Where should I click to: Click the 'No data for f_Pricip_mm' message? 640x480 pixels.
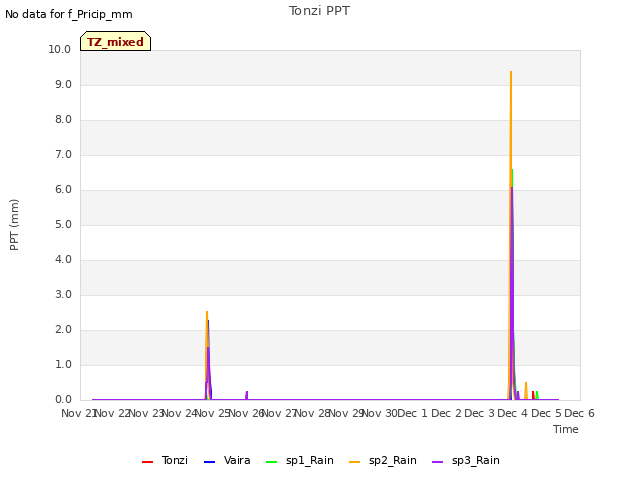click(69, 14)
